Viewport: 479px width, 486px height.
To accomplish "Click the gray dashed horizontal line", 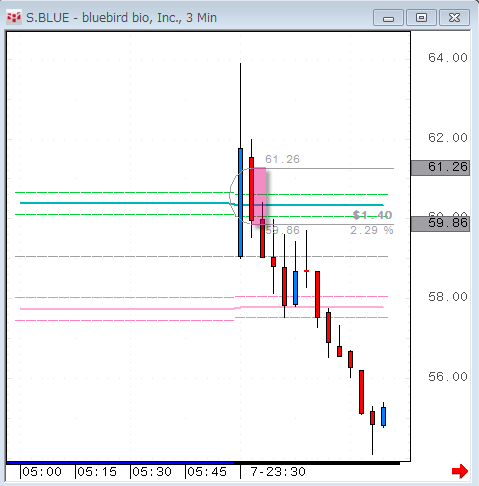I will tap(202, 257).
